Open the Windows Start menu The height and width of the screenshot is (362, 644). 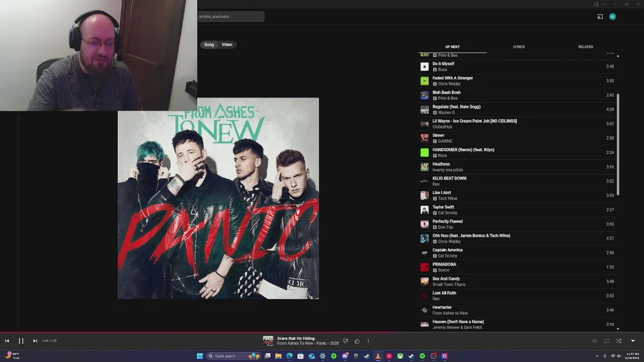[200, 356]
